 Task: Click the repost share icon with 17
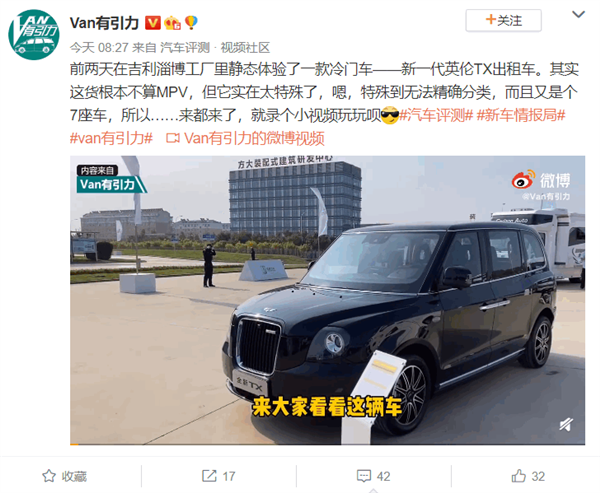click(x=209, y=476)
